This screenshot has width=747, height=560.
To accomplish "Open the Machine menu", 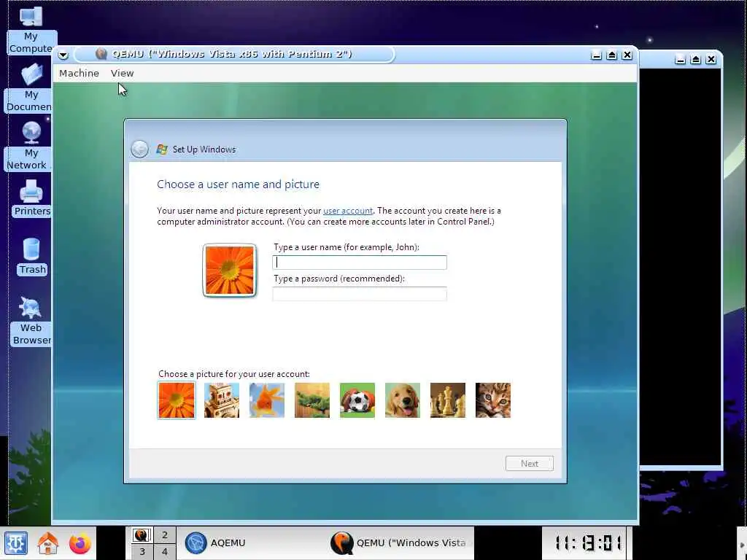I will point(79,74).
